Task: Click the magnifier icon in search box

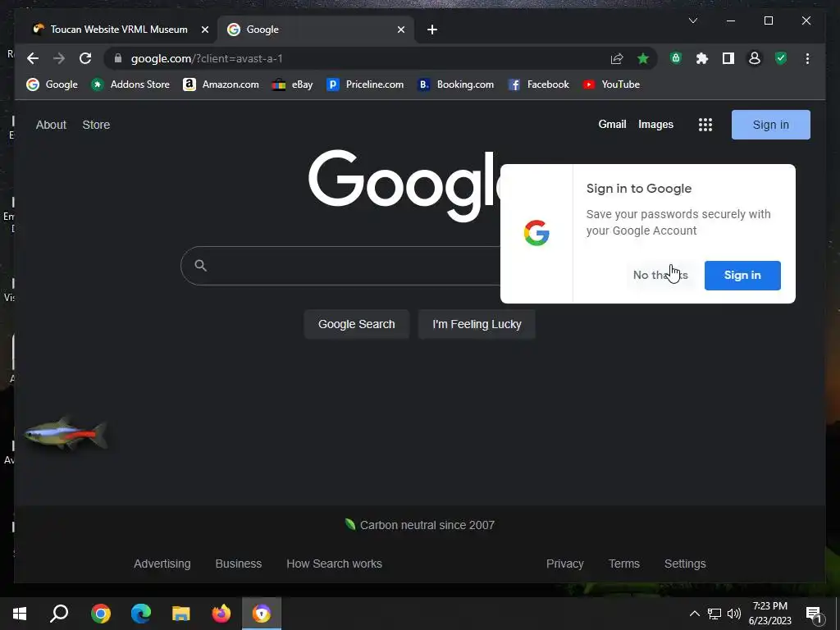Action: click(200, 265)
